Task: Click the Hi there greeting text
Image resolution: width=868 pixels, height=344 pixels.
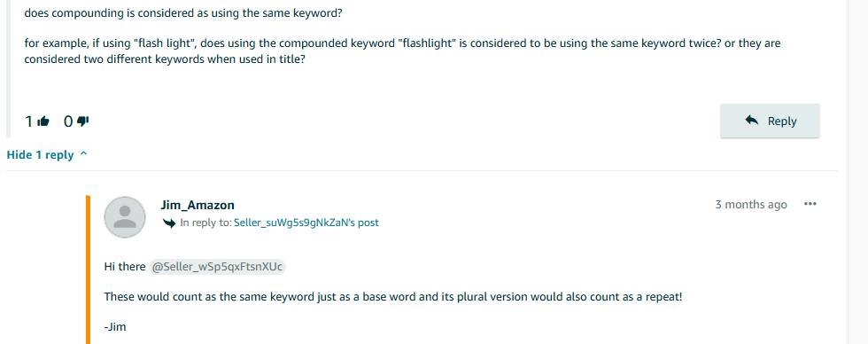Action: coord(125,267)
